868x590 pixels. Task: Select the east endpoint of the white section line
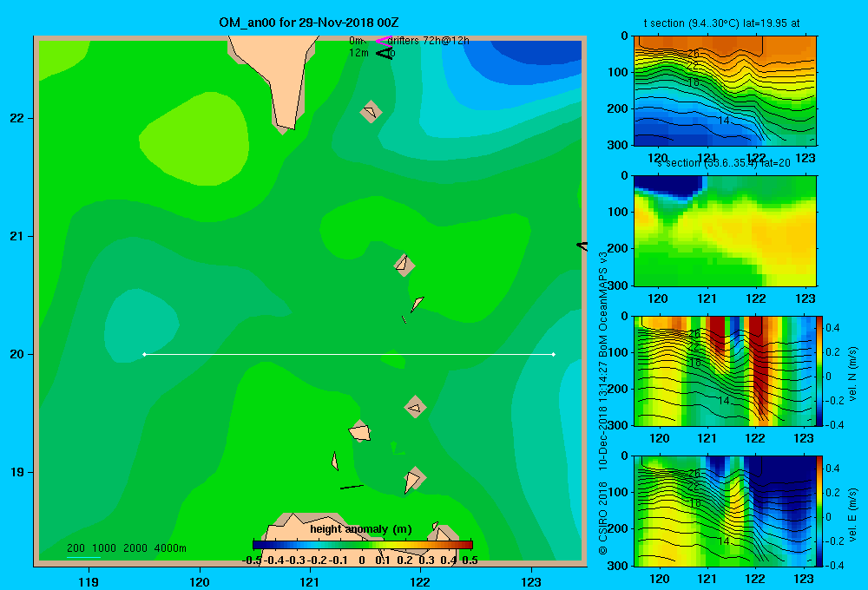[554, 354]
